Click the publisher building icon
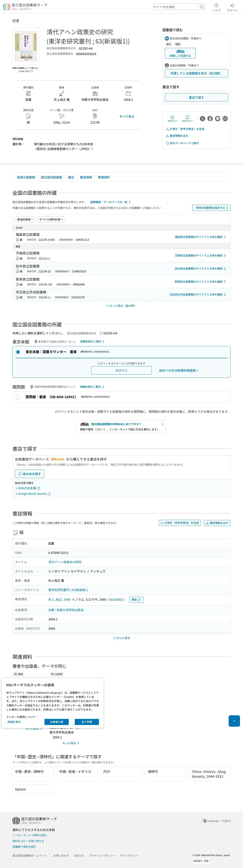The width and height of the screenshot is (243, 868). click(x=95, y=93)
